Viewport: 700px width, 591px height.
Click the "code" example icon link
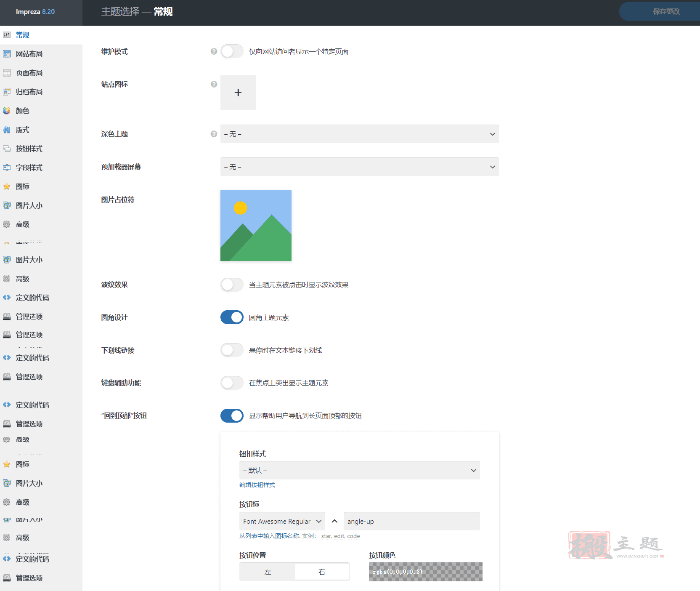[x=353, y=536]
